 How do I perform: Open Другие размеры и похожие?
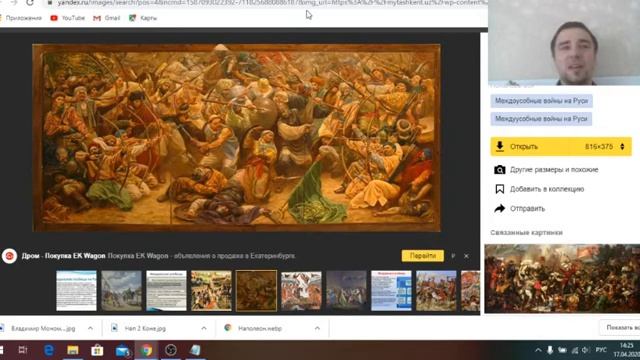(x=554, y=169)
